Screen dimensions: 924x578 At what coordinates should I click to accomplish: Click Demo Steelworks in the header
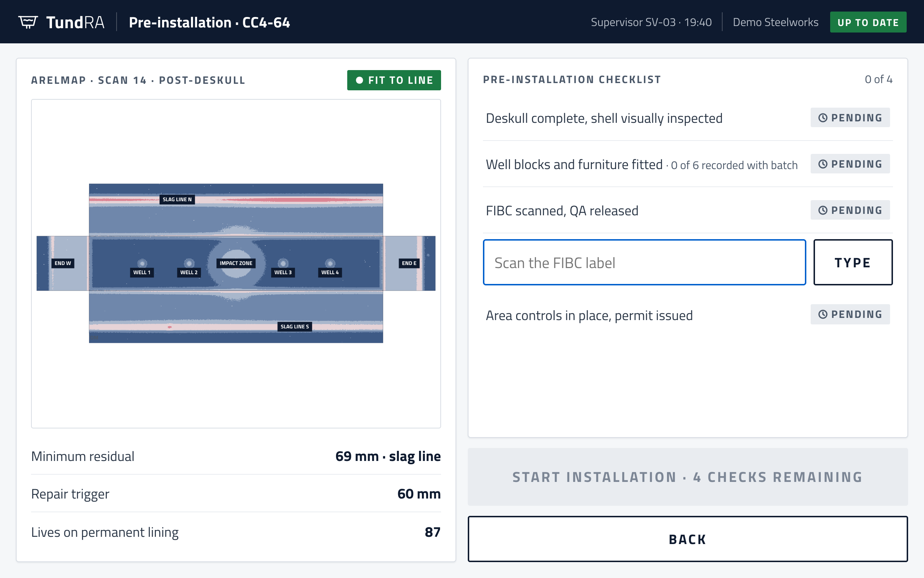click(775, 22)
